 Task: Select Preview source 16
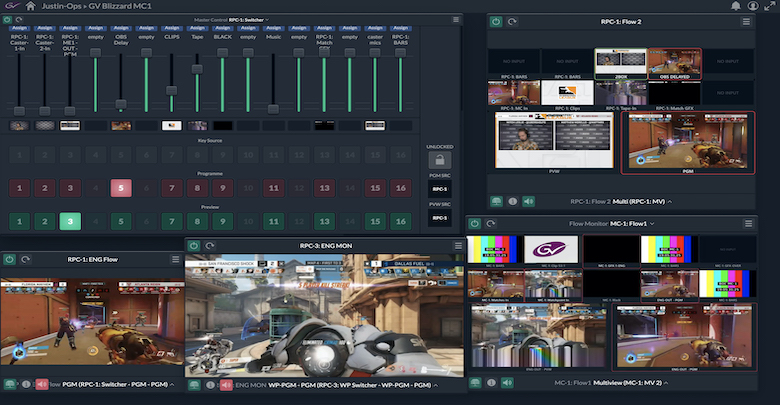coord(399,221)
